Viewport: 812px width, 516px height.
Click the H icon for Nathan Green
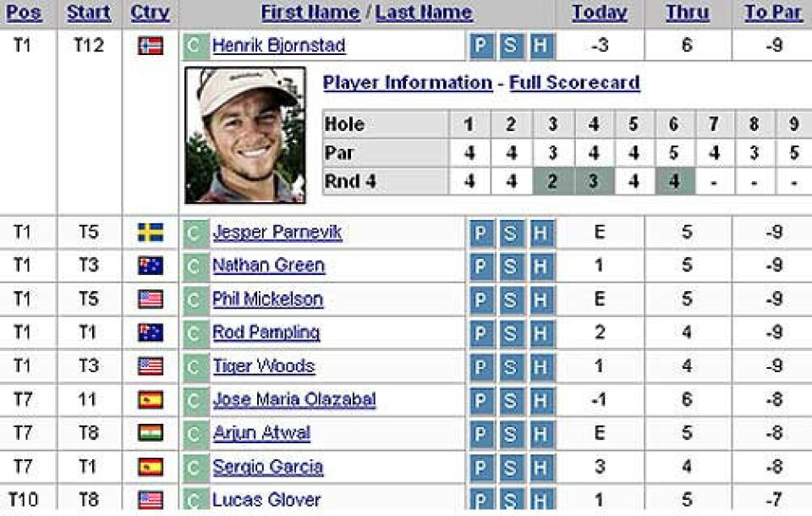(x=540, y=266)
